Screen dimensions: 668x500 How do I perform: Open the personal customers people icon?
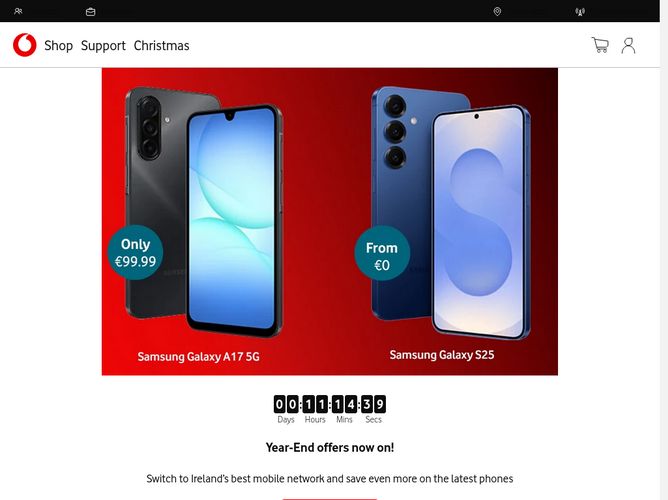[x=18, y=11]
